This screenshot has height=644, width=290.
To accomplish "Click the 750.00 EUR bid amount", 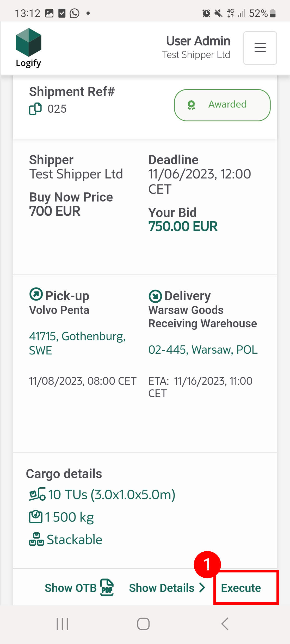I will click(183, 226).
